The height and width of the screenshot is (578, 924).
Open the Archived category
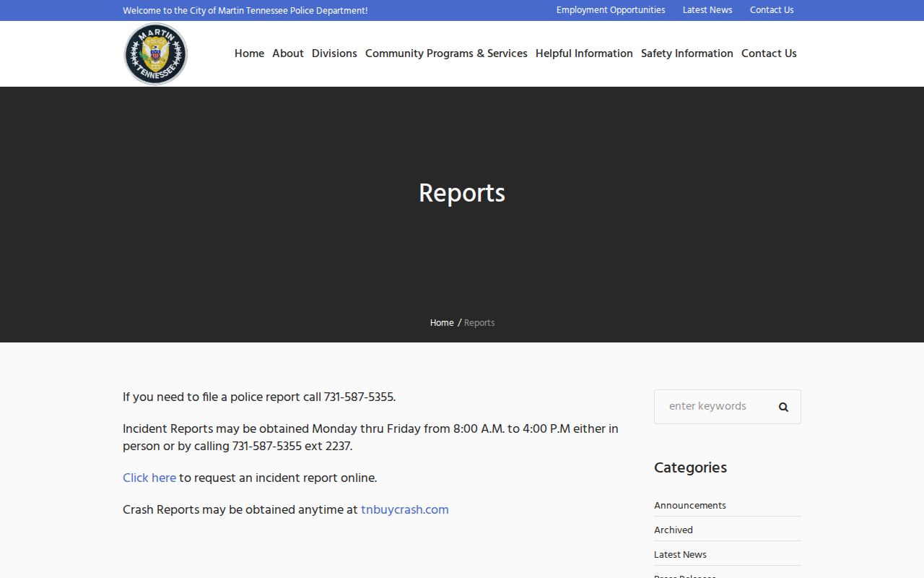[674, 530]
